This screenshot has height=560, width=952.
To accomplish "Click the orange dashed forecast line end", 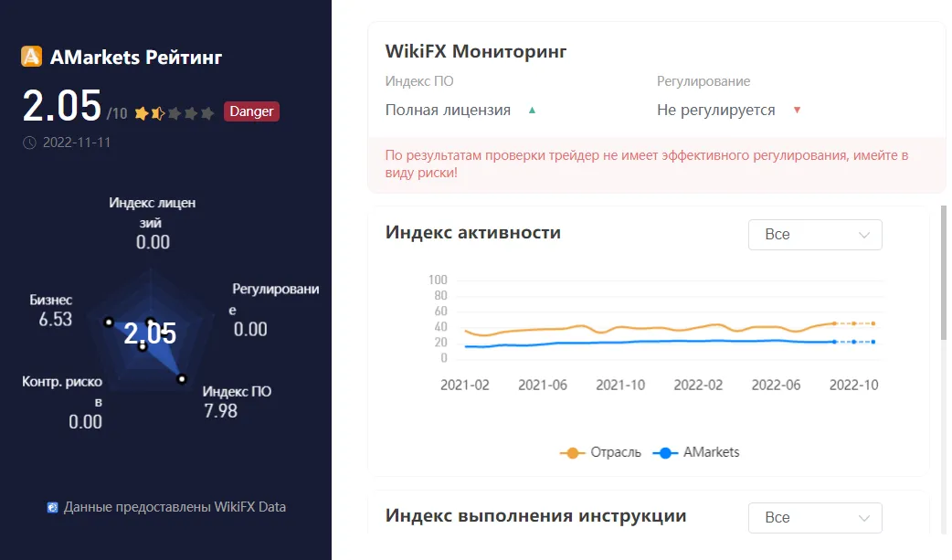I will pyautogui.click(x=873, y=323).
